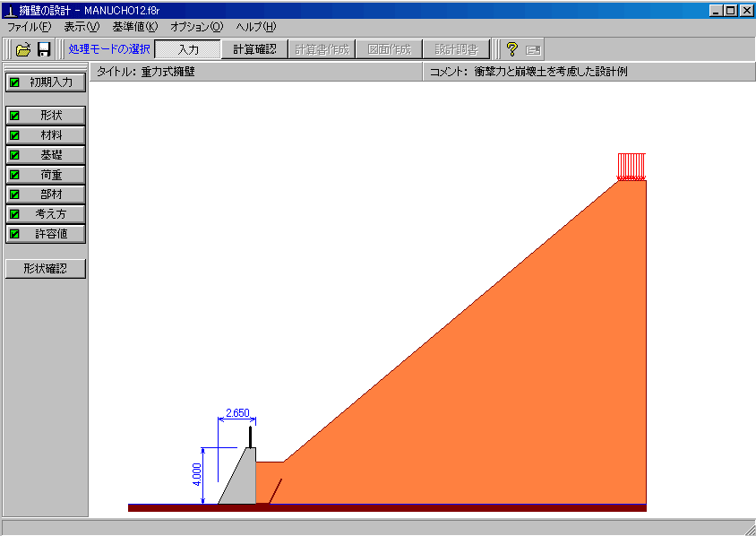Open help via the question mark icon
Image resolution: width=756 pixels, height=536 pixels.
(x=511, y=48)
